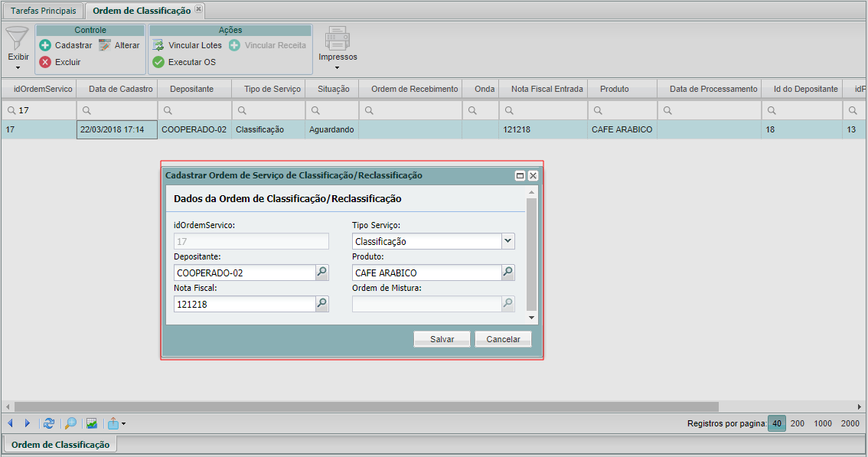Set records per page to 200
The image size is (868, 457).
797,423
